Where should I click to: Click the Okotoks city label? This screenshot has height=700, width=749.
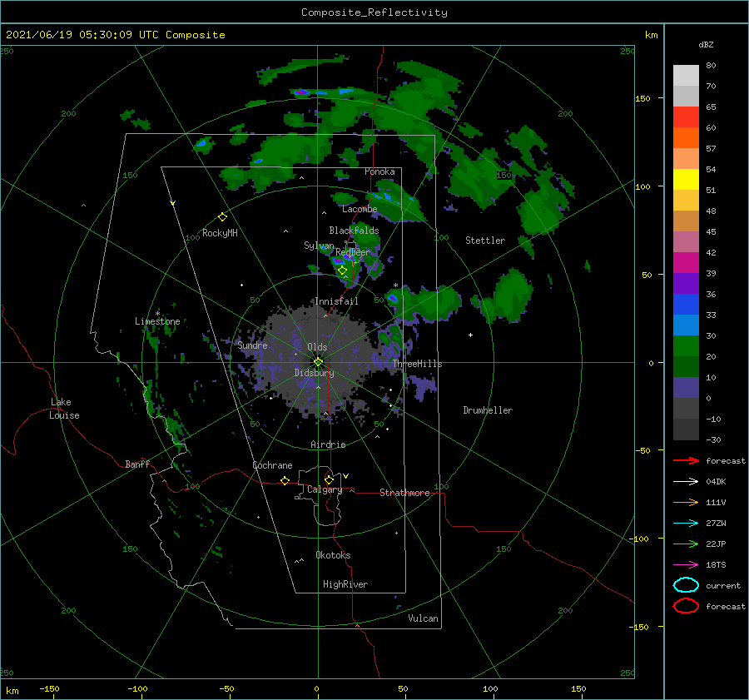tap(333, 555)
